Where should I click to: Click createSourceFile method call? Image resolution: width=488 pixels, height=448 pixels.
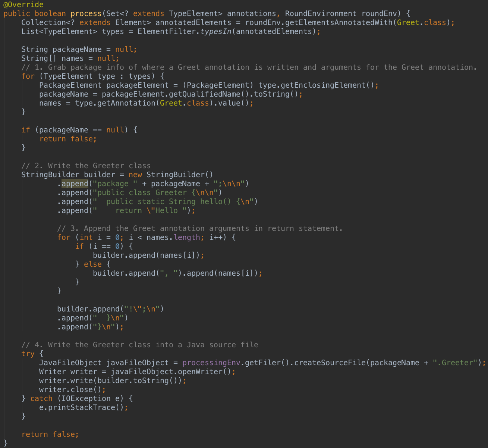(x=330, y=363)
